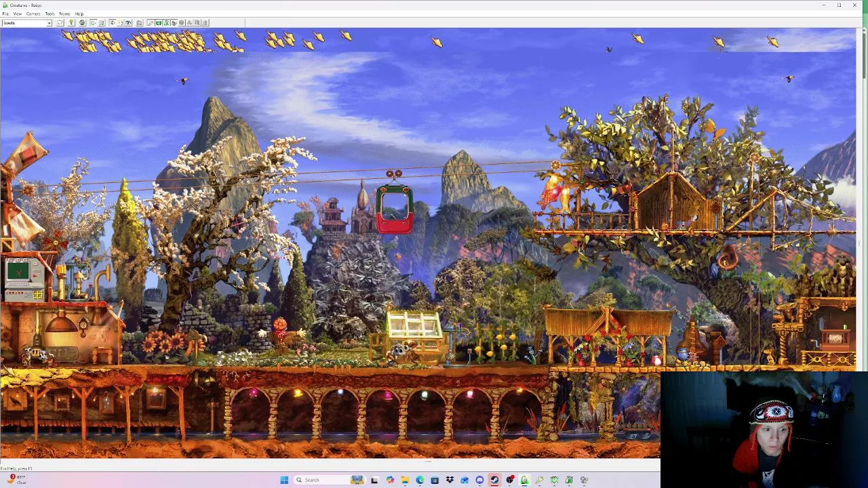Click the camera snapshot toolbar icon
Screen dimensions: 868x488
[140, 23]
